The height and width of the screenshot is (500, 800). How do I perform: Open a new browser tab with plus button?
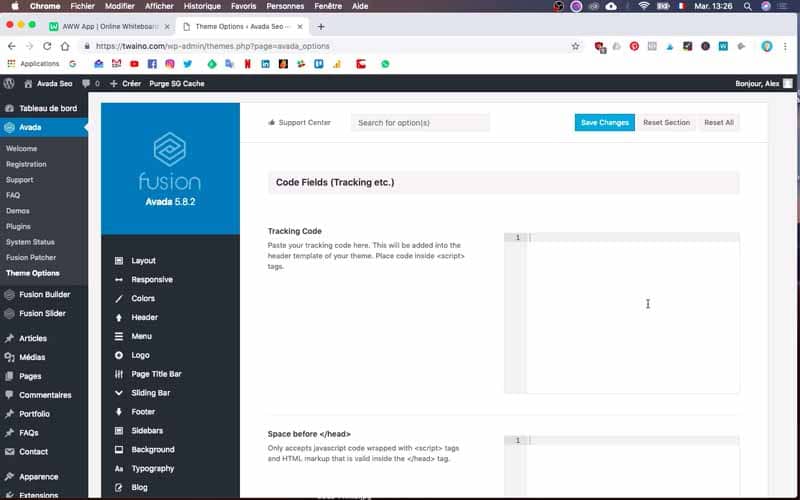pos(321,27)
